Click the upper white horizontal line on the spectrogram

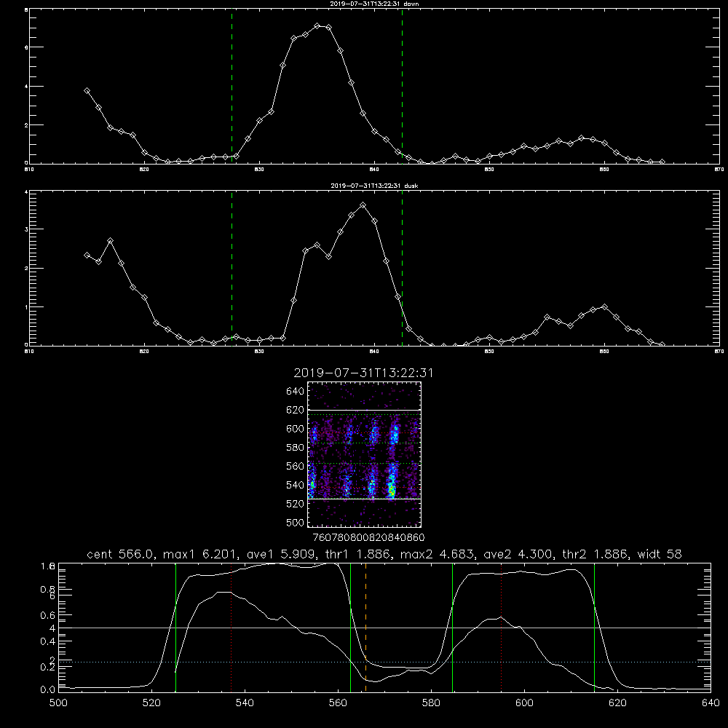coord(364,410)
